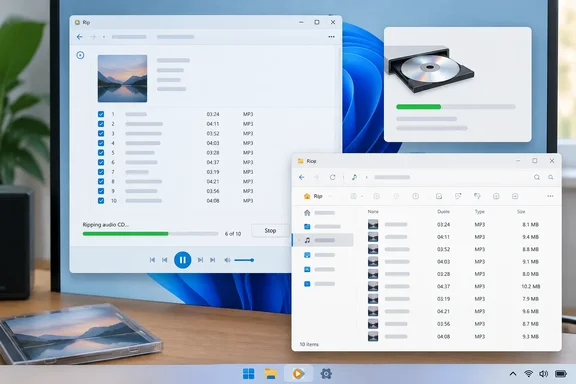Screen dimensions: 576x384
Task: Click the orange home icon labeled Rip
Action: pos(307,196)
